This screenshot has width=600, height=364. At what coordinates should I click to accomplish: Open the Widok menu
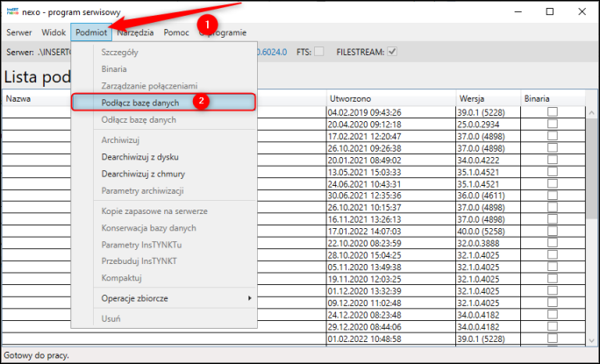click(54, 32)
